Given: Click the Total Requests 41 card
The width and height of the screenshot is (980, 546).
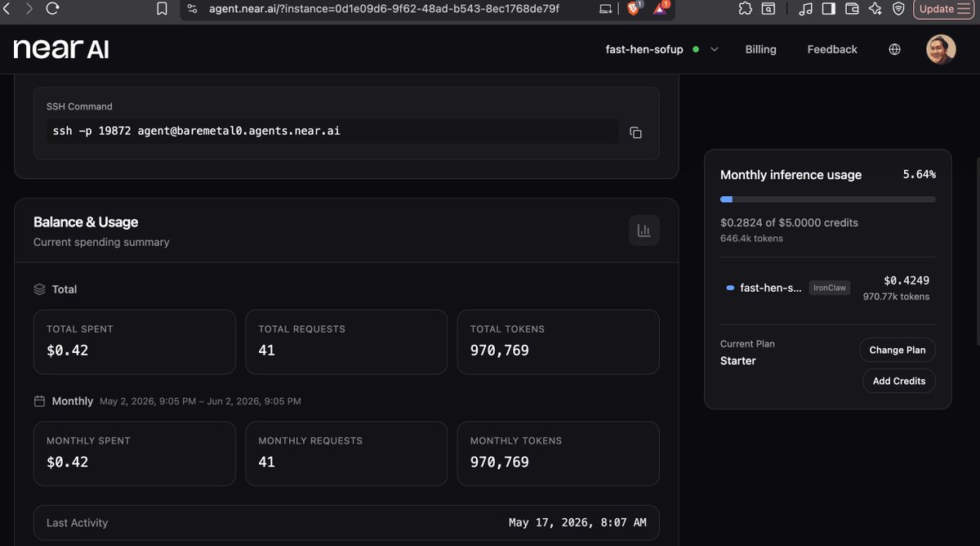Looking at the screenshot, I should [346, 342].
